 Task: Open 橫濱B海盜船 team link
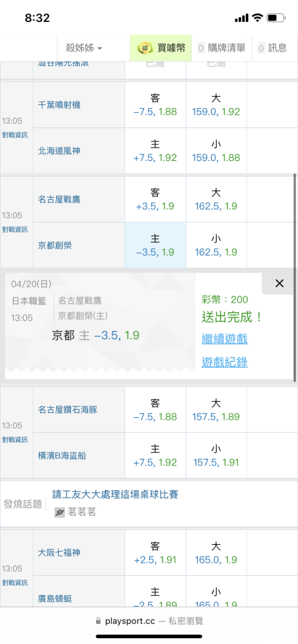point(62,455)
